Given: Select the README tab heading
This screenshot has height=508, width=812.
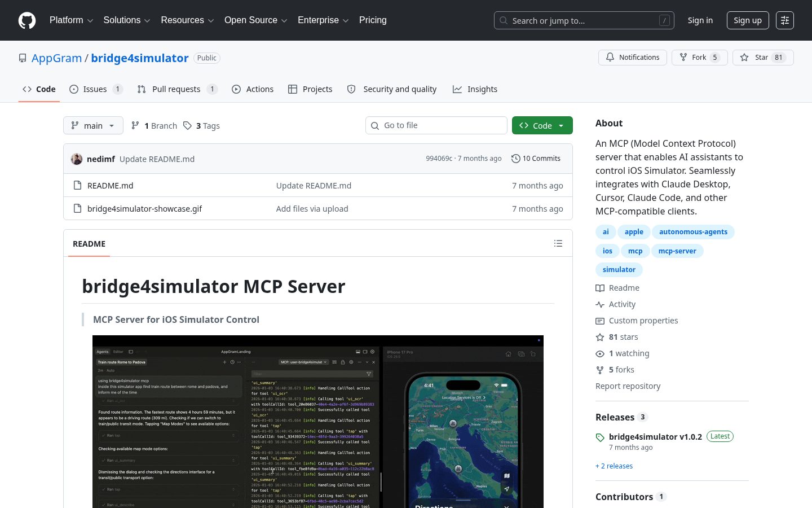Looking at the screenshot, I should (89, 244).
